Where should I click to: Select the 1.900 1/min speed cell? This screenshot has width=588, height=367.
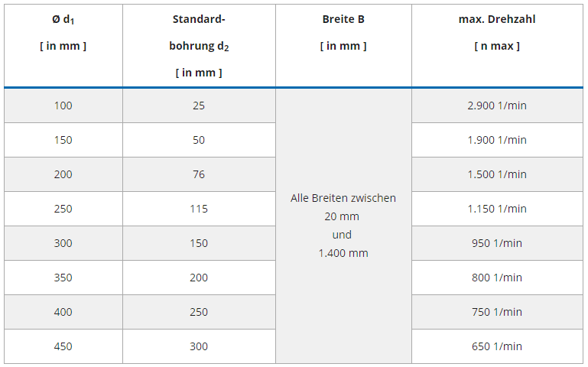tap(497, 140)
